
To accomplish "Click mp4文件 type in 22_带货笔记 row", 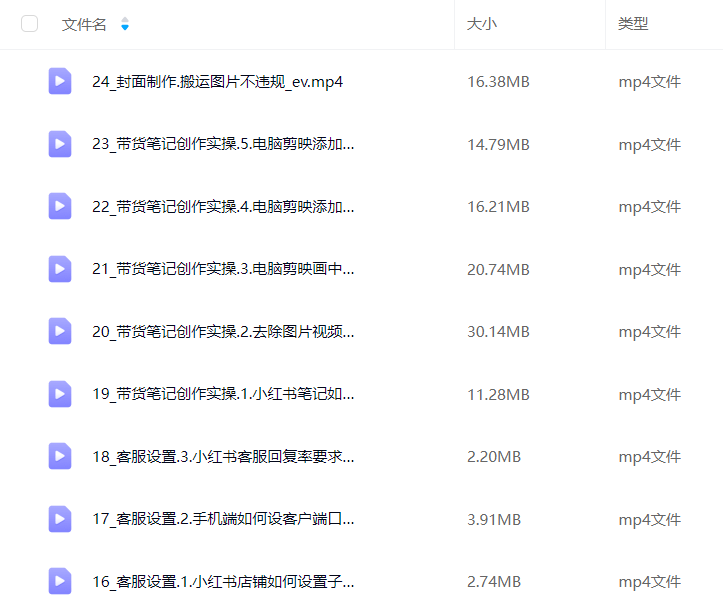I will [x=649, y=207].
